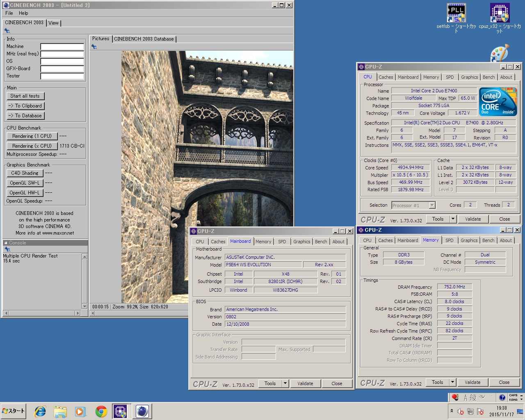Open the paint palette desktop shortcut

pos(500,53)
